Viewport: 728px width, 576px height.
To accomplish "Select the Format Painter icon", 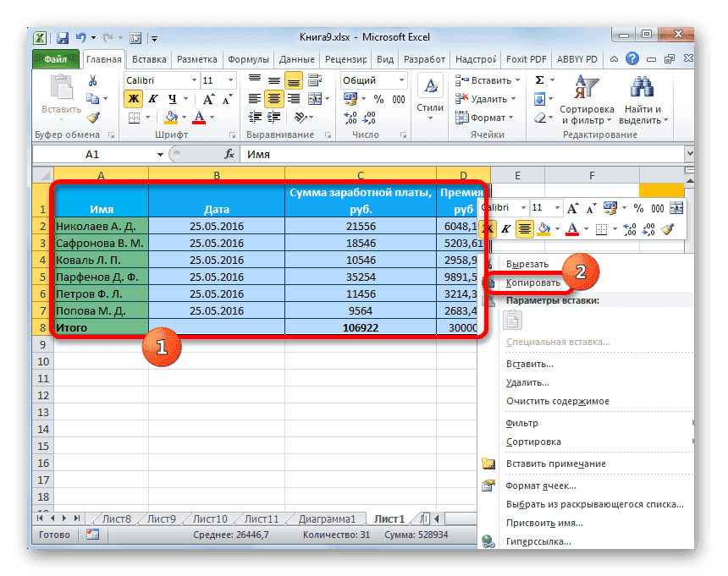I will [x=94, y=119].
